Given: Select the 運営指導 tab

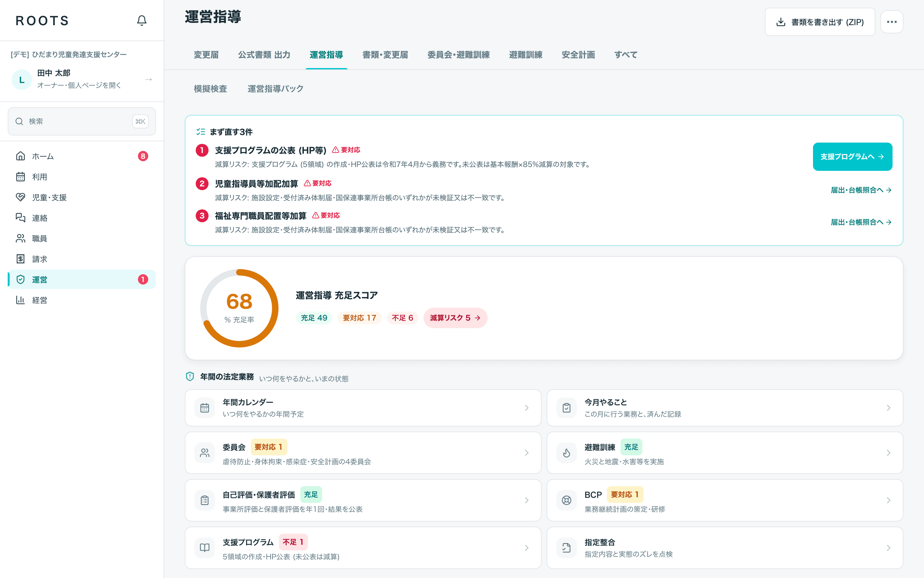Looking at the screenshot, I should tap(327, 55).
